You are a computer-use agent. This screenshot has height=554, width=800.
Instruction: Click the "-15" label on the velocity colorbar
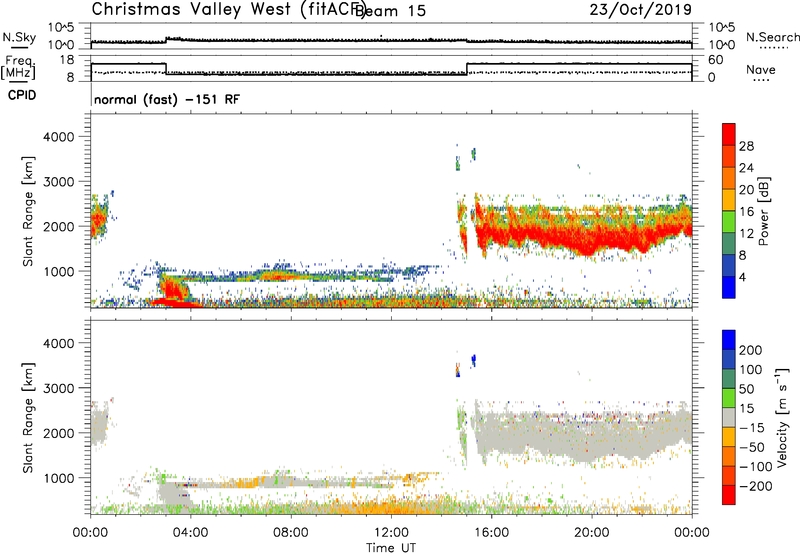(x=752, y=428)
